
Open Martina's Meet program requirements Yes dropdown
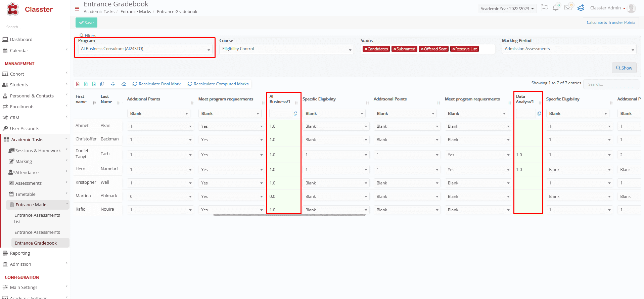pos(232,197)
